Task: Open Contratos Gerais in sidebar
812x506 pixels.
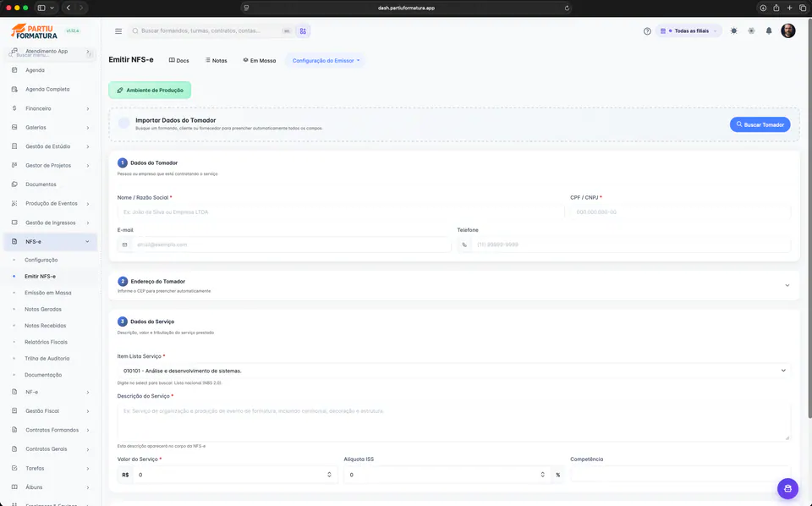Action: (x=46, y=449)
